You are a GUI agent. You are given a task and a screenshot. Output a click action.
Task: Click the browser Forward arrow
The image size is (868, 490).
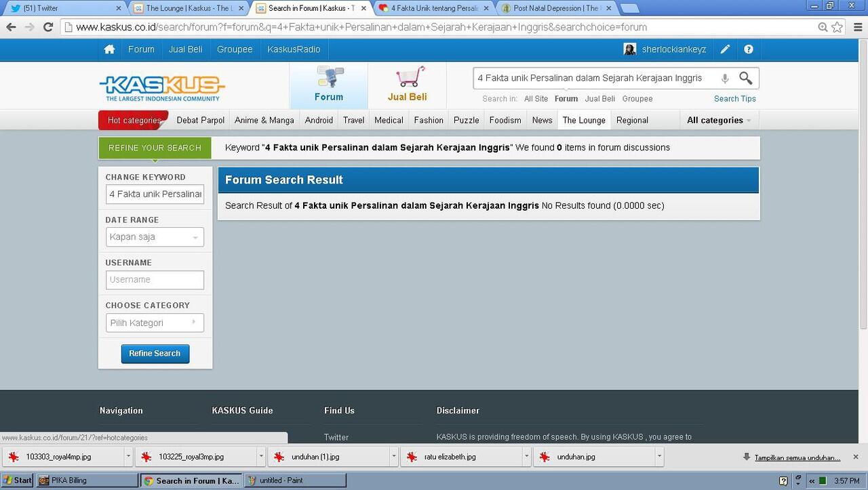(x=29, y=27)
